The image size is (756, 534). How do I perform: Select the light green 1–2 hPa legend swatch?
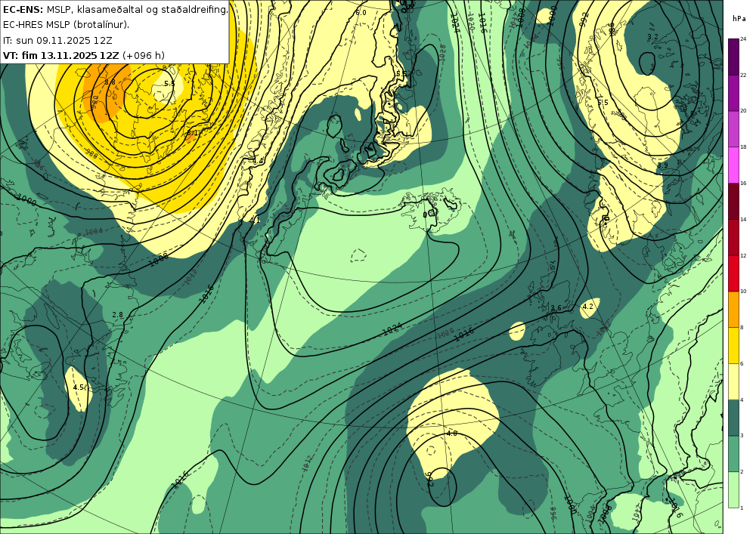point(734,489)
